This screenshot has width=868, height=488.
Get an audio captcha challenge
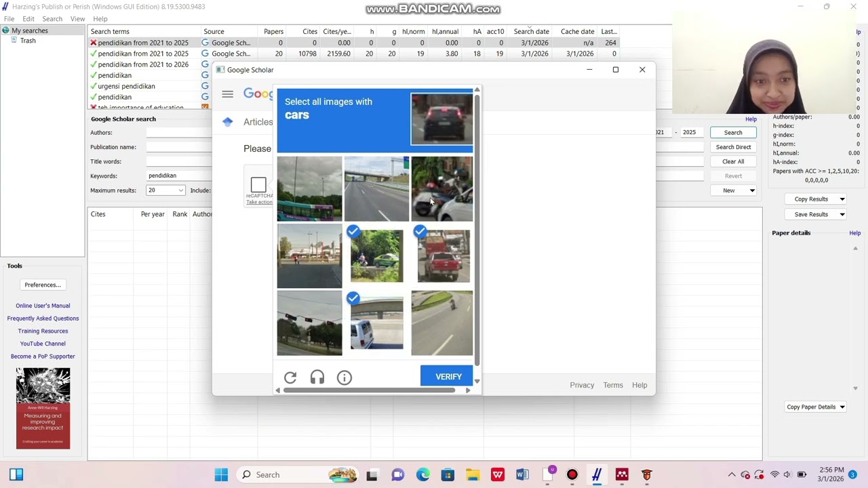click(317, 378)
